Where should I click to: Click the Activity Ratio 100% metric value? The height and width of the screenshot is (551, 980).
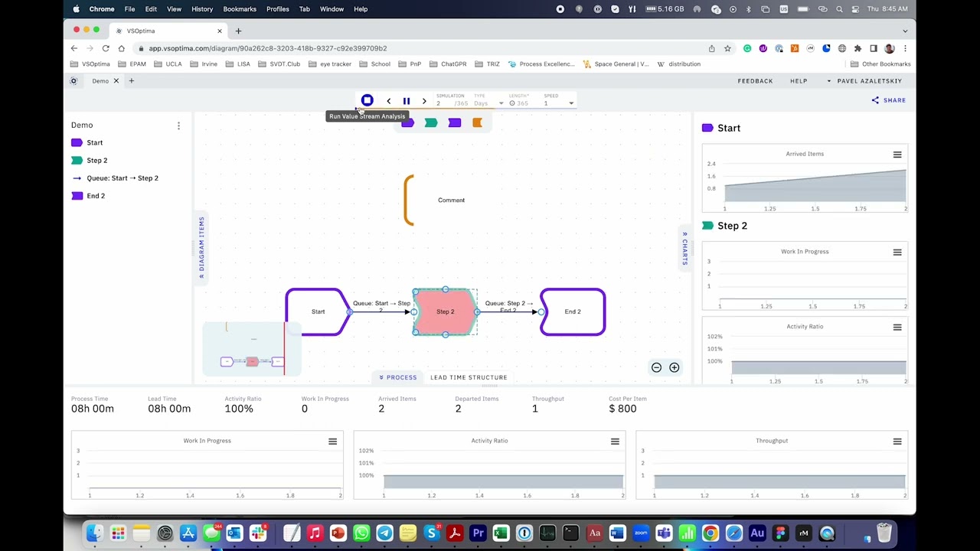pyautogui.click(x=239, y=409)
